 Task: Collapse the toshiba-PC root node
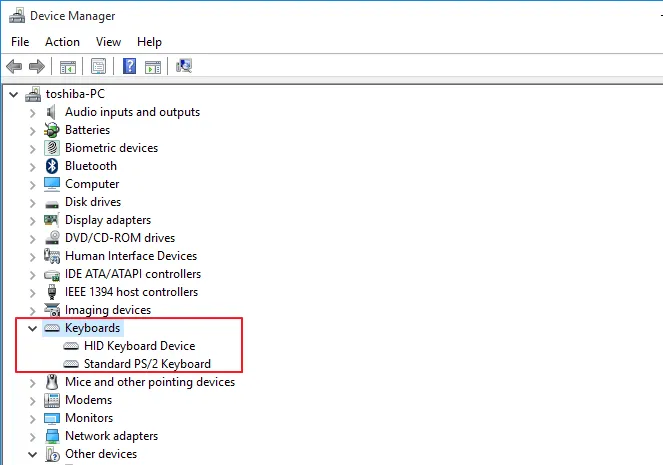(x=13, y=94)
